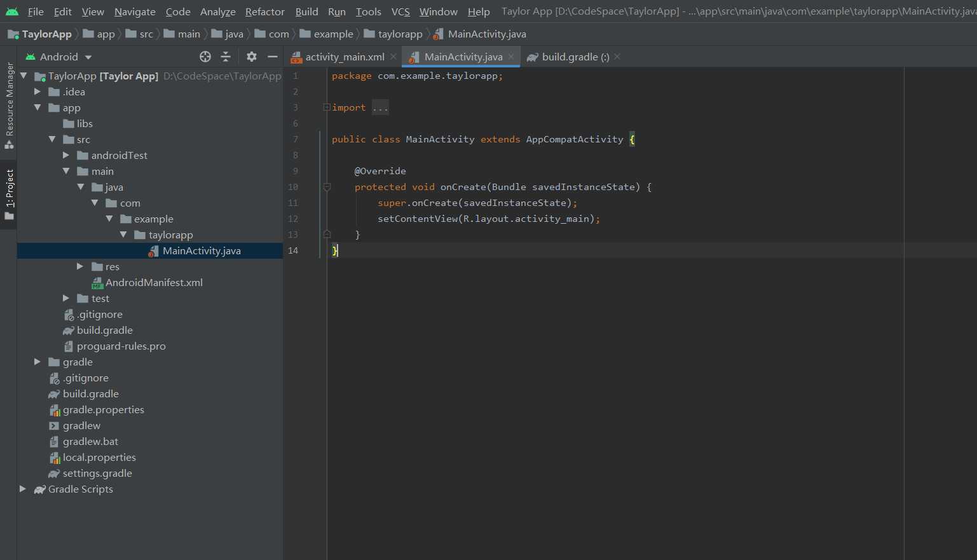Open the Navigate menu
This screenshot has height=560, width=977.
tap(135, 11)
